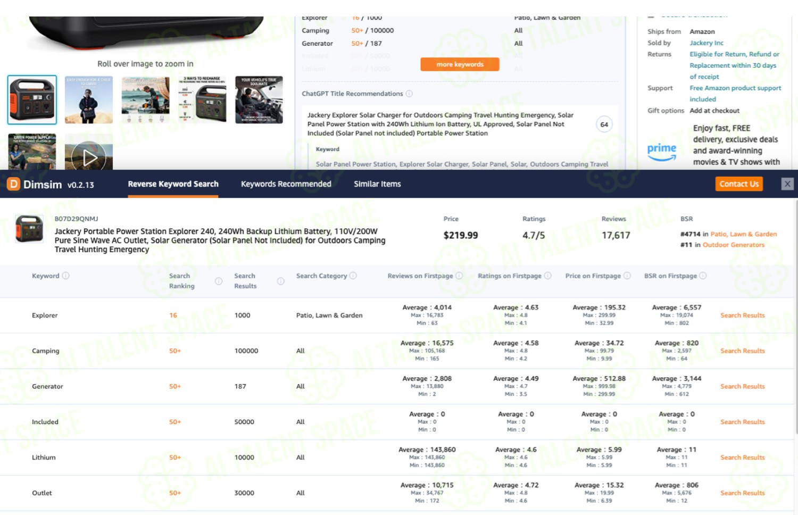Open Search Results link for Outlet row
798x532 pixels.
click(742, 493)
